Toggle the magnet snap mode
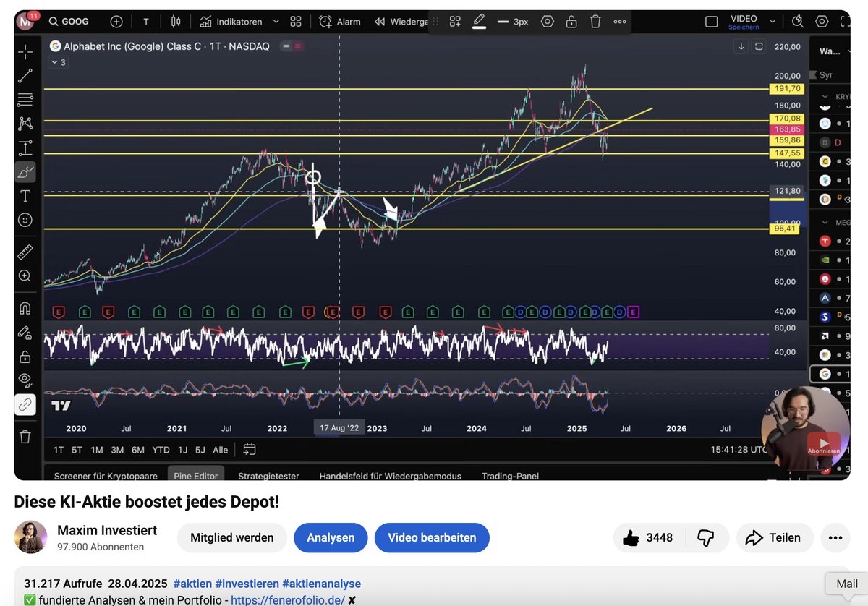868x606 pixels. (25, 308)
